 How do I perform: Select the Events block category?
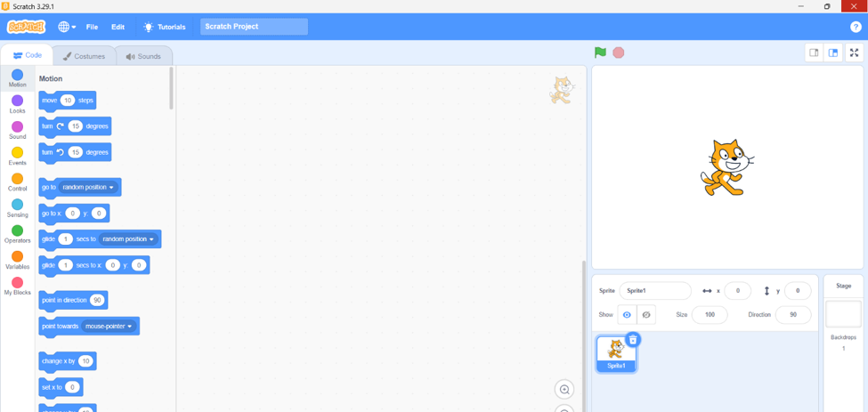17,156
